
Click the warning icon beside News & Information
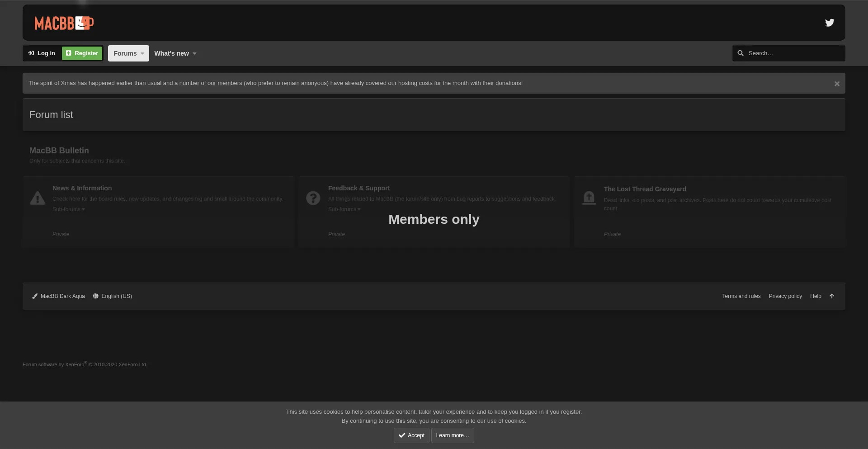pyautogui.click(x=38, y=198)
